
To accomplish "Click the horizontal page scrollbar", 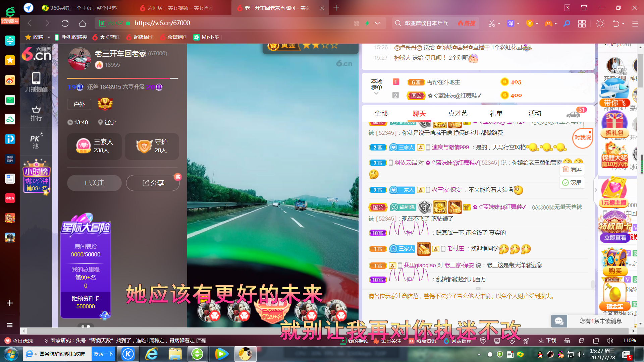I will coord(328,331).
